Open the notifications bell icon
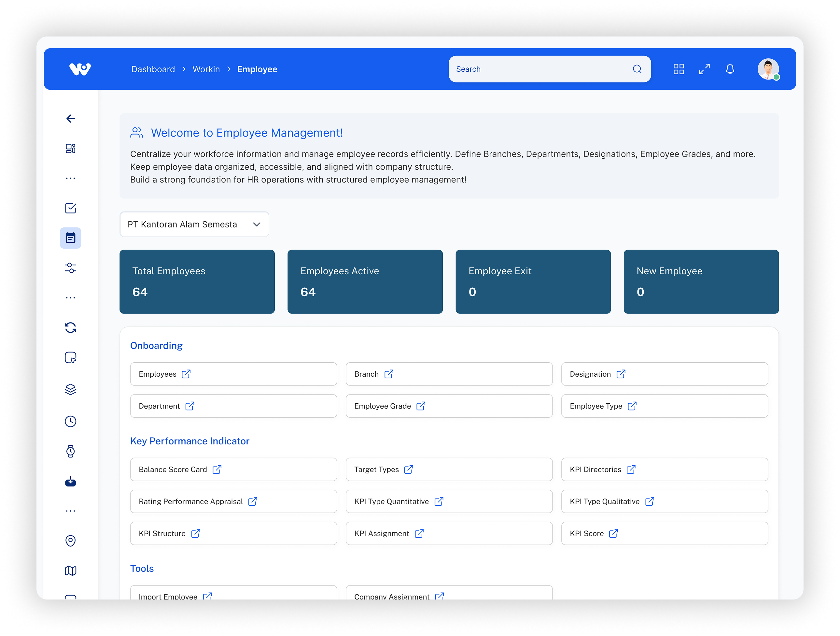The height and width of the screenshot is (636, 840). click(730, 69)
